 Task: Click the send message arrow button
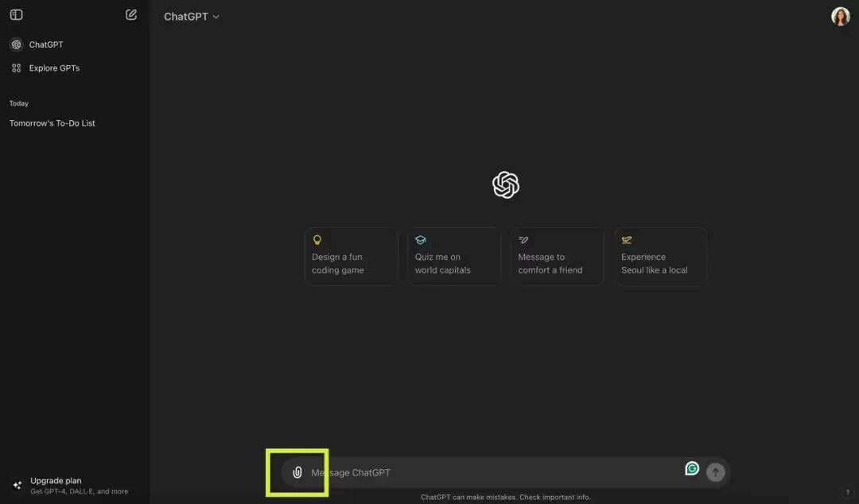coord(716,472)
